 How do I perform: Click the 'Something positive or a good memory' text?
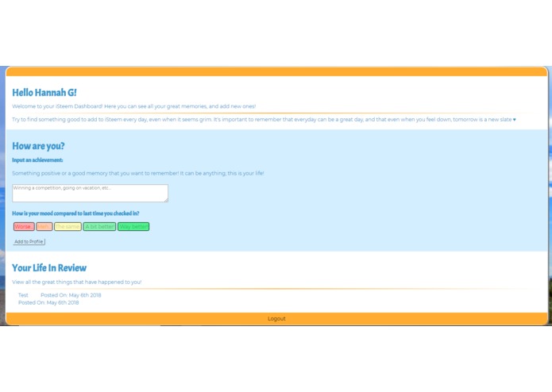pos(138,173)
